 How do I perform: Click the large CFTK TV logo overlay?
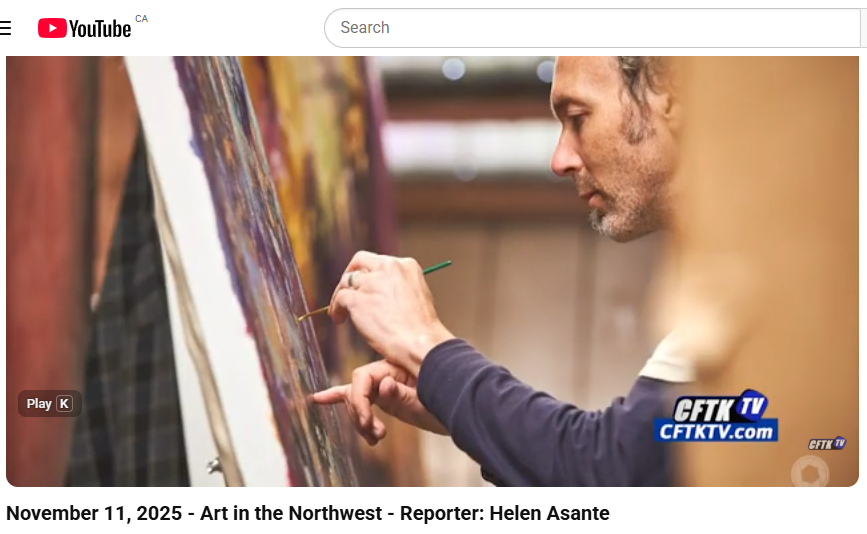click(716, 416)
